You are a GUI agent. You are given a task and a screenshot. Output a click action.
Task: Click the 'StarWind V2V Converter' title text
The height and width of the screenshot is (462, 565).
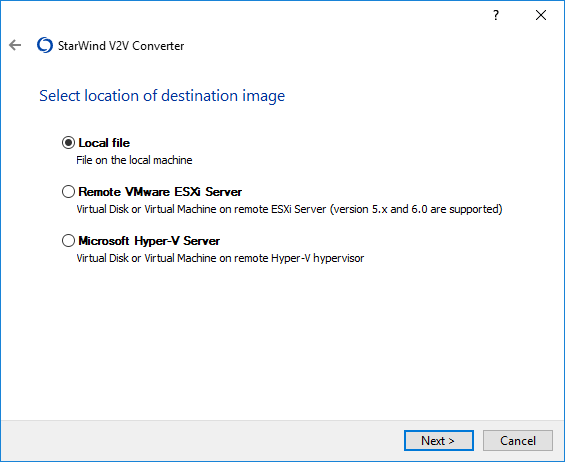click(x=121, y=46)
